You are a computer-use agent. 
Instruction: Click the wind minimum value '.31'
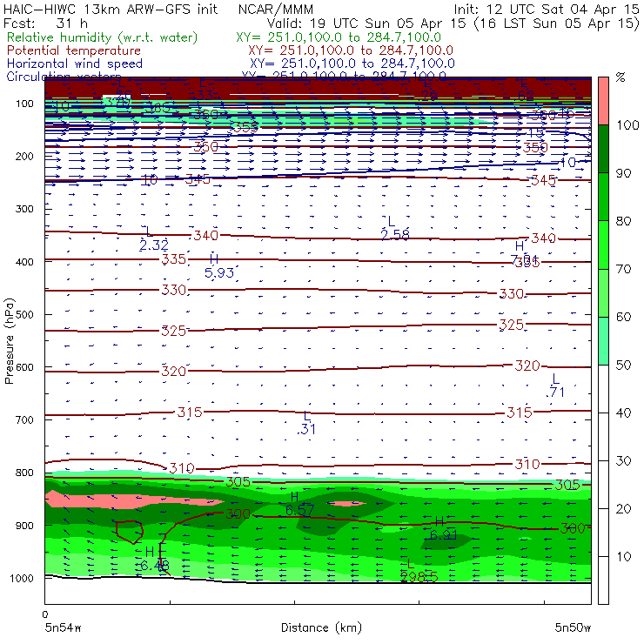[306, 429]
